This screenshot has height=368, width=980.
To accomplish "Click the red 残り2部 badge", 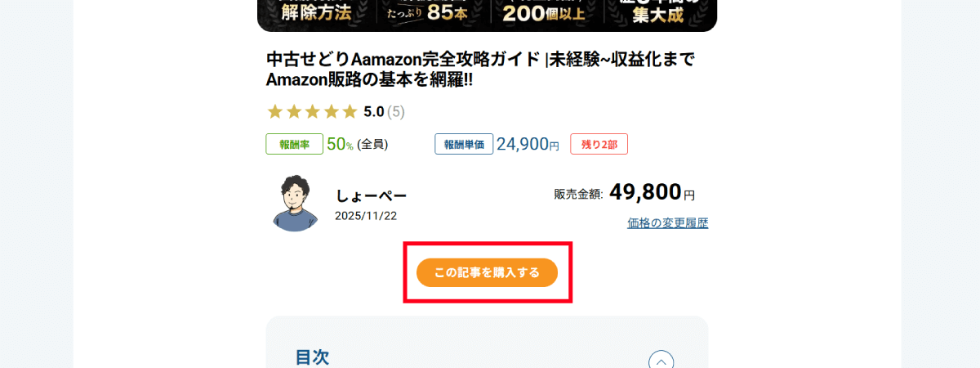I will [x=599, y=145].
